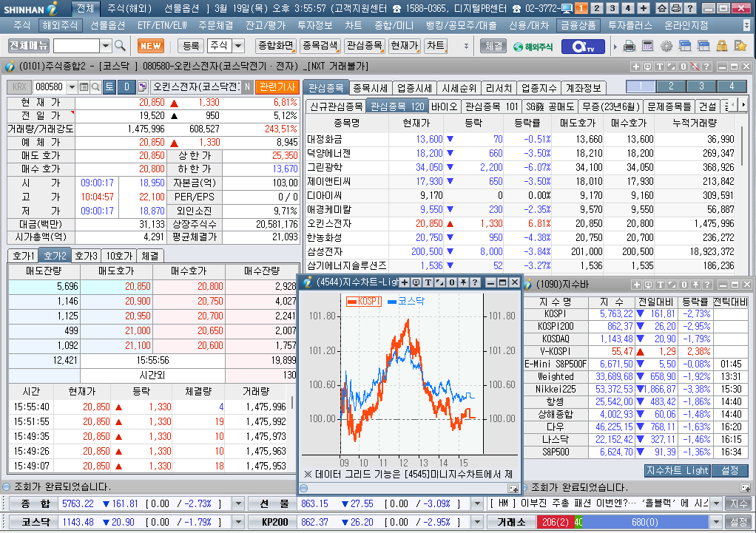Image resolution: width=756 pixels, height=533 pixels.
Task: Expand stock code 080580 dropdown arrow
Action: coord(72,86)
